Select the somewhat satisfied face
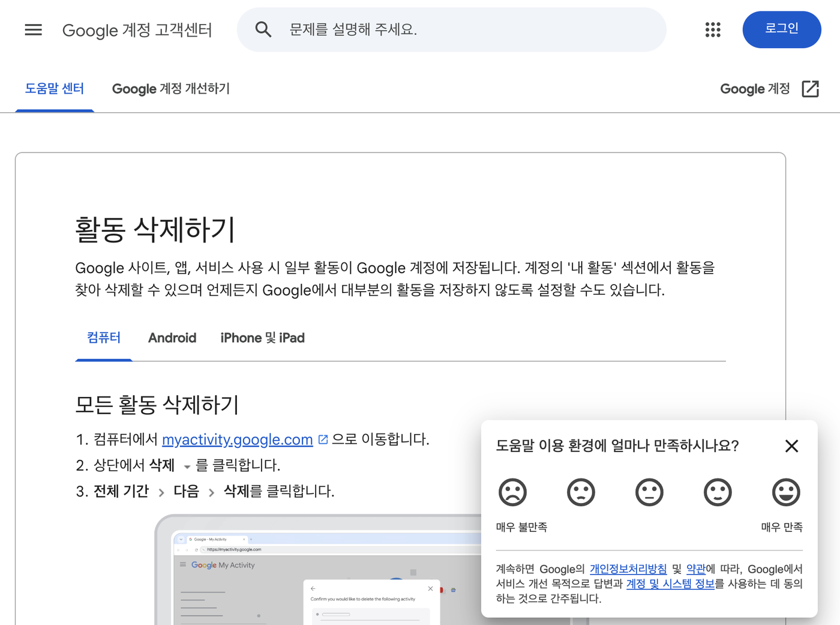 pos(718,492)
